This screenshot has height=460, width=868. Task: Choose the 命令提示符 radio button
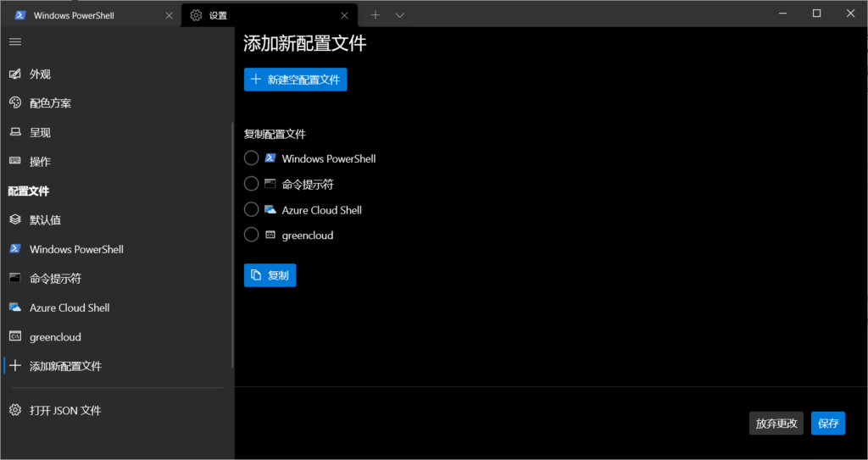tap(251, 184)
